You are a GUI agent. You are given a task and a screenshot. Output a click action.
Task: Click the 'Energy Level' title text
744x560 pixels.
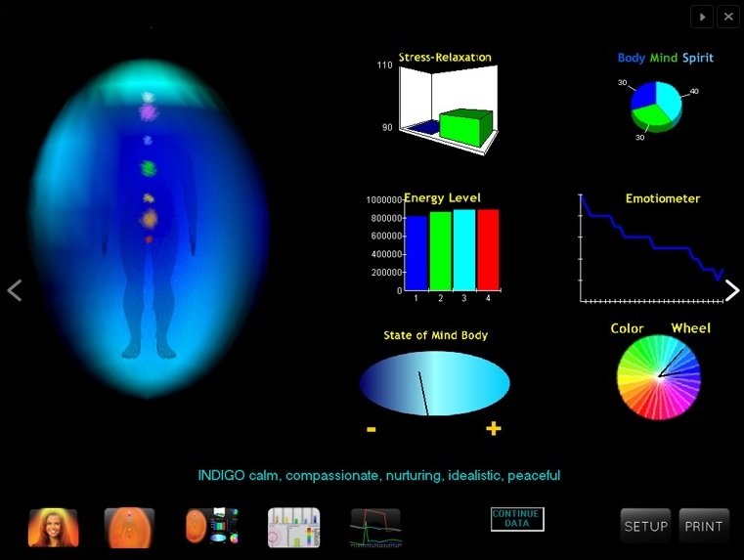click(x=442, y=197)
